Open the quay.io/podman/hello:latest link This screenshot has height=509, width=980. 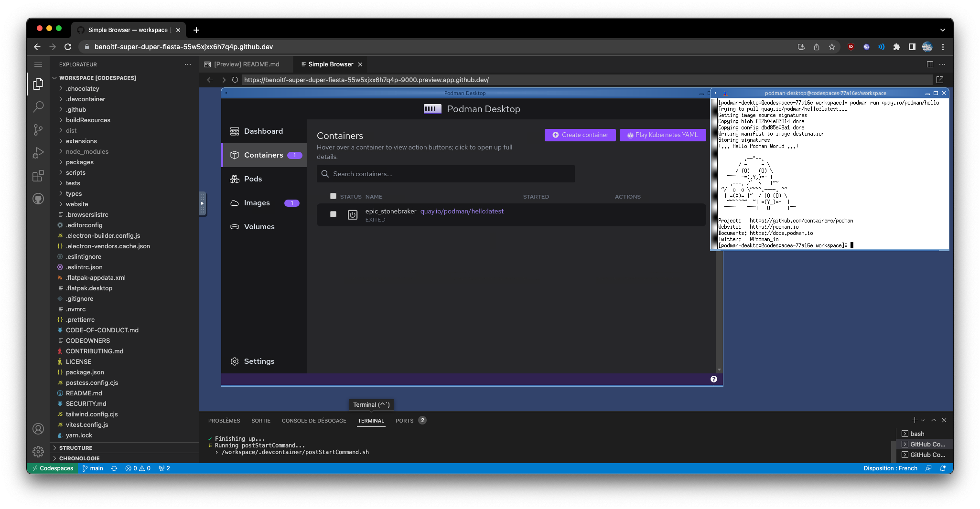click(462, 211)
